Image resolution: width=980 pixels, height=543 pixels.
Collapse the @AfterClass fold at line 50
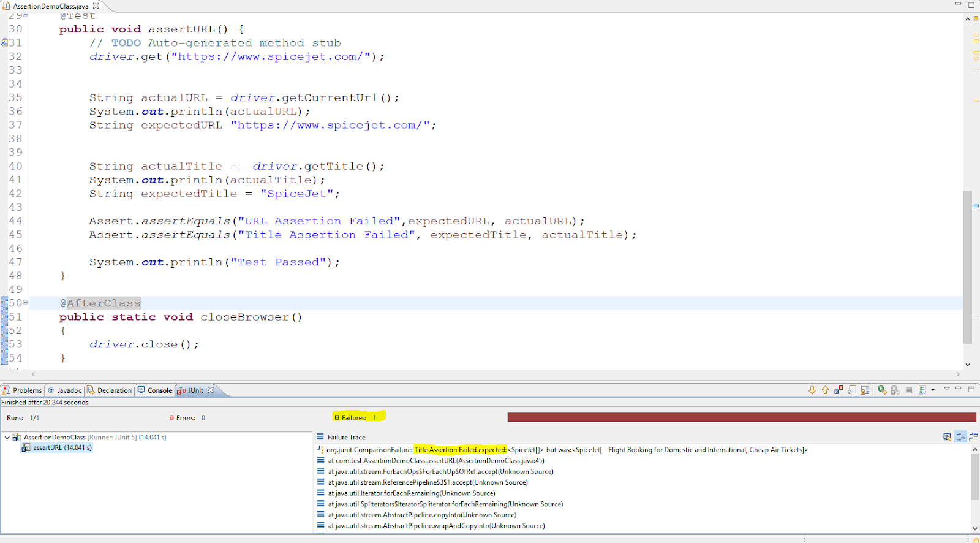point(25,302)
